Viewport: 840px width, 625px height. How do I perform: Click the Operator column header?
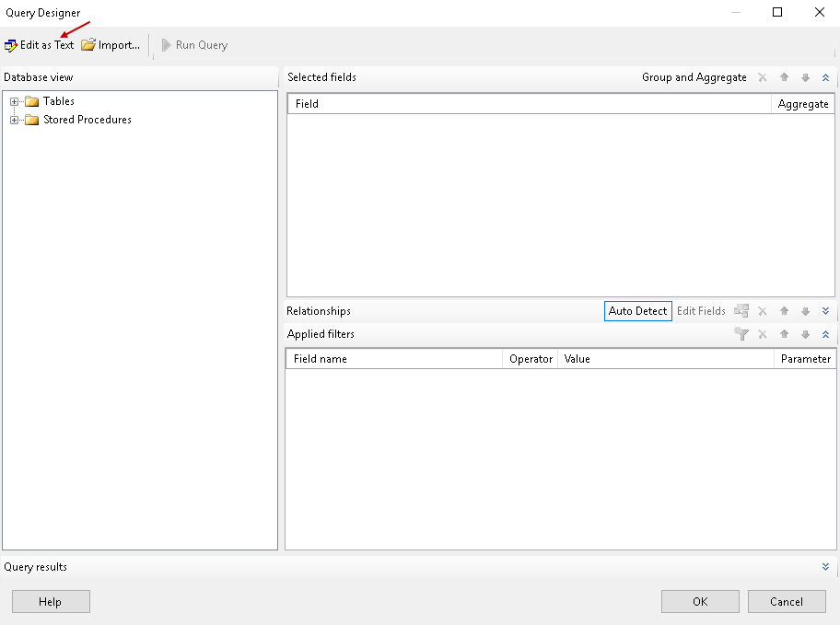pyautogui.click(x=531, y=359)
